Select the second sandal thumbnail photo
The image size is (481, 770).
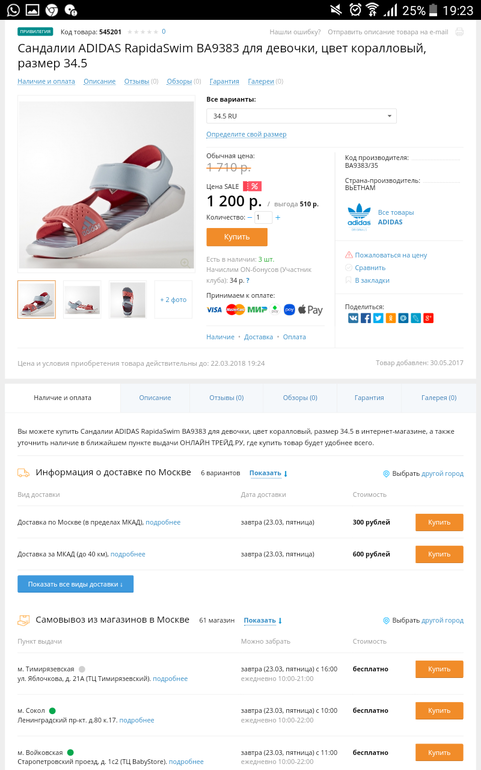click(x=82, y=300)
